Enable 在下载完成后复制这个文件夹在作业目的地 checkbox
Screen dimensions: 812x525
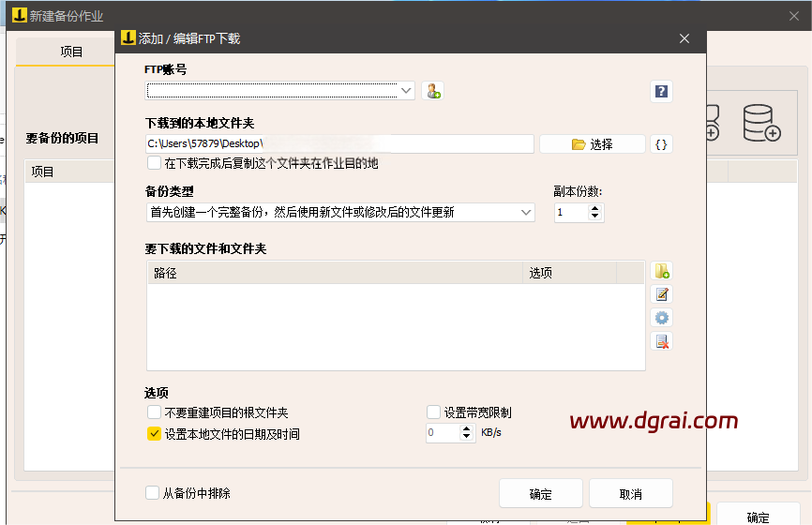pos(155,163)
